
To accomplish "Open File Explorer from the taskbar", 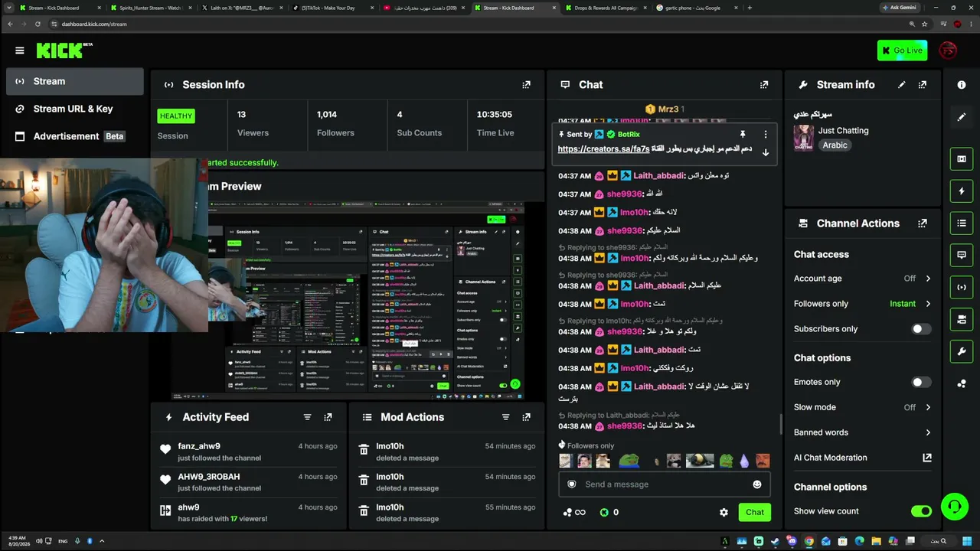I will pos(876,541).
